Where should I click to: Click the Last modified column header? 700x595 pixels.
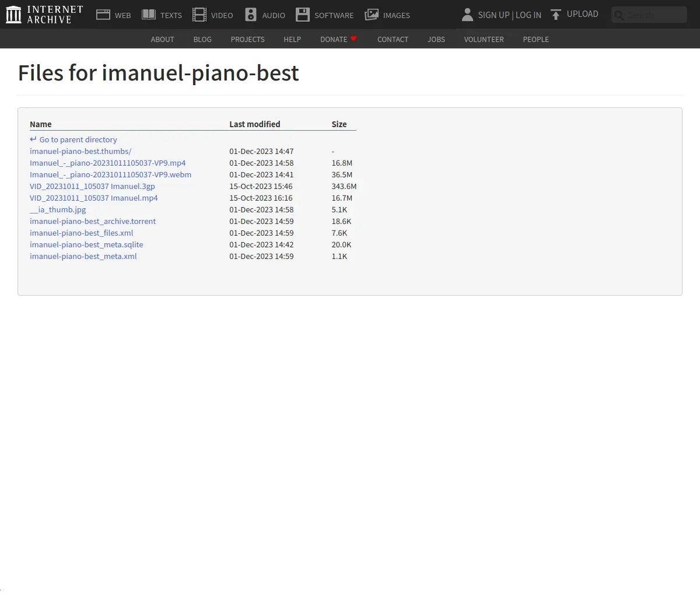click(255, 124)
